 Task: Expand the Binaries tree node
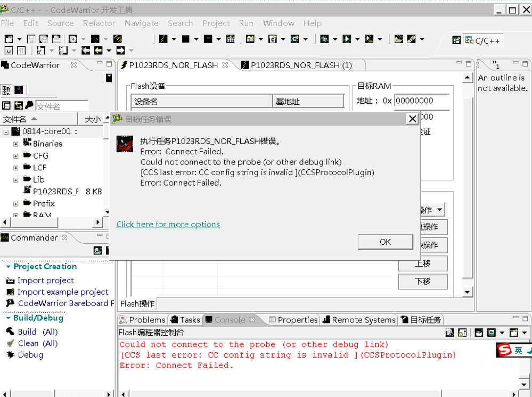[15, 144]
